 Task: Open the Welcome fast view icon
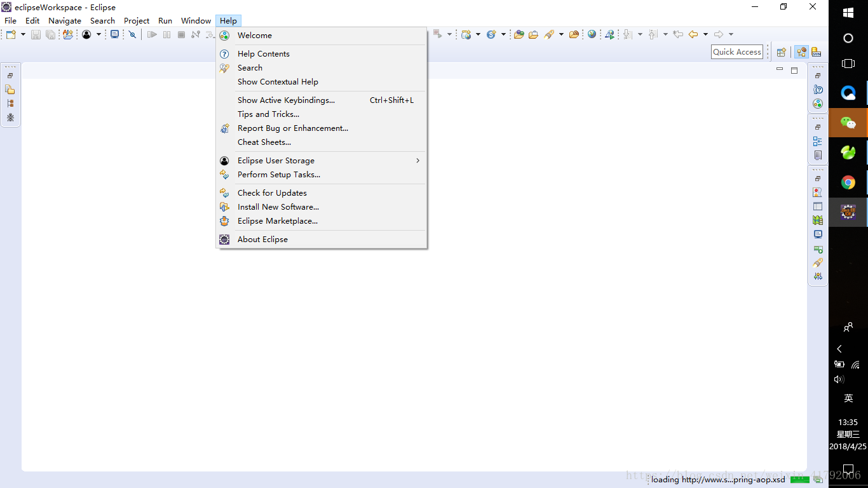(818, 104)
